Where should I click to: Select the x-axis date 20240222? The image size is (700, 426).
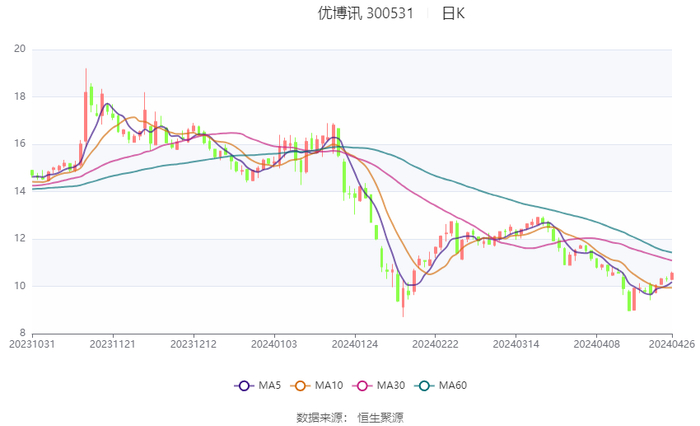435,344
